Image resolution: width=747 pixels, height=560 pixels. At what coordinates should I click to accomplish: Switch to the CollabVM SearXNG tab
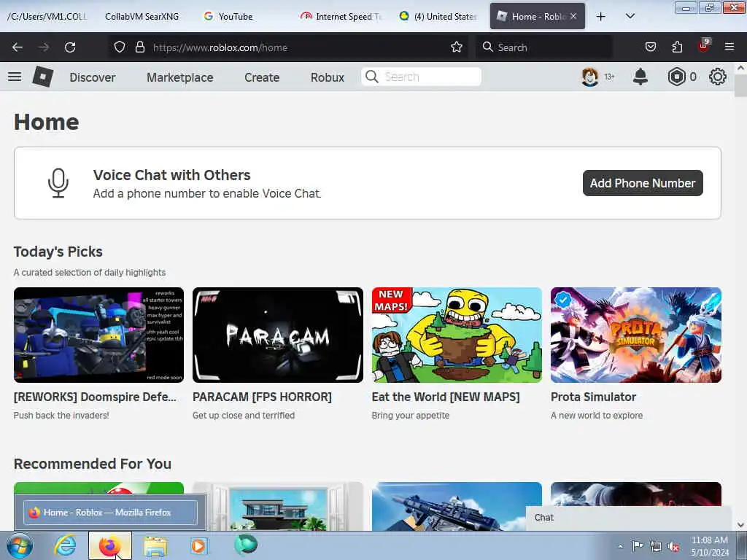tap(142, 16)
